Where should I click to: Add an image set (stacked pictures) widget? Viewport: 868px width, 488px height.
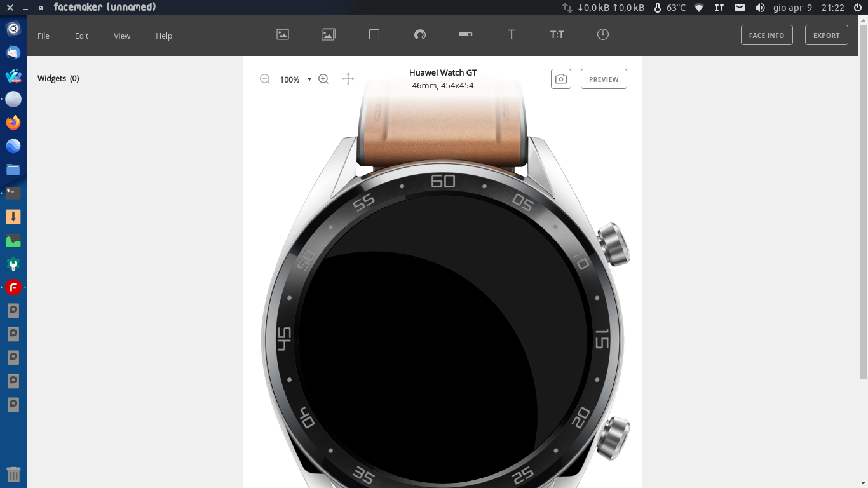click(x=328, y=35)
